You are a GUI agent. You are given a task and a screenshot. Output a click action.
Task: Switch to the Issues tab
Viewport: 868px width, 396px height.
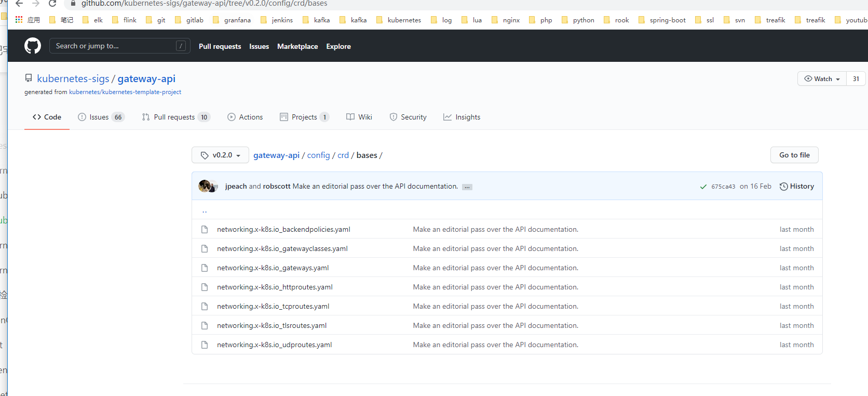tap(101, 117)
